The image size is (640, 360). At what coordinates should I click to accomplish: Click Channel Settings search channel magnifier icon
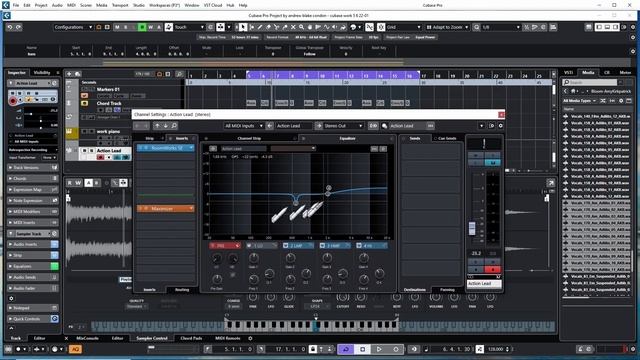coord(174,126)
